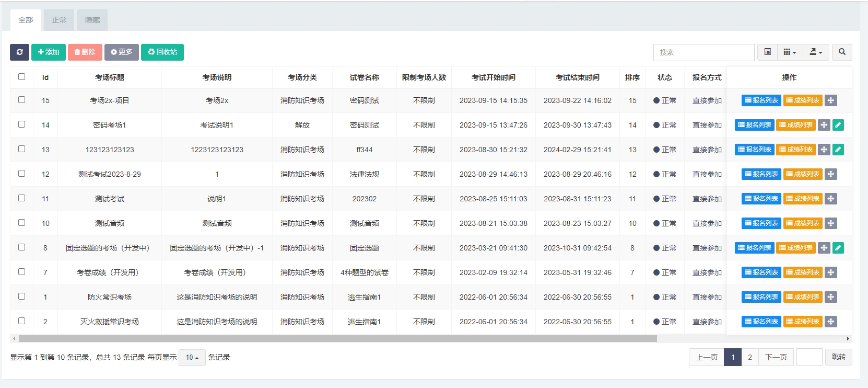Open the column visibility grid dropdown
Viewport: 868px width, 388px height.
pyautogui.click(x=790, y=52)
